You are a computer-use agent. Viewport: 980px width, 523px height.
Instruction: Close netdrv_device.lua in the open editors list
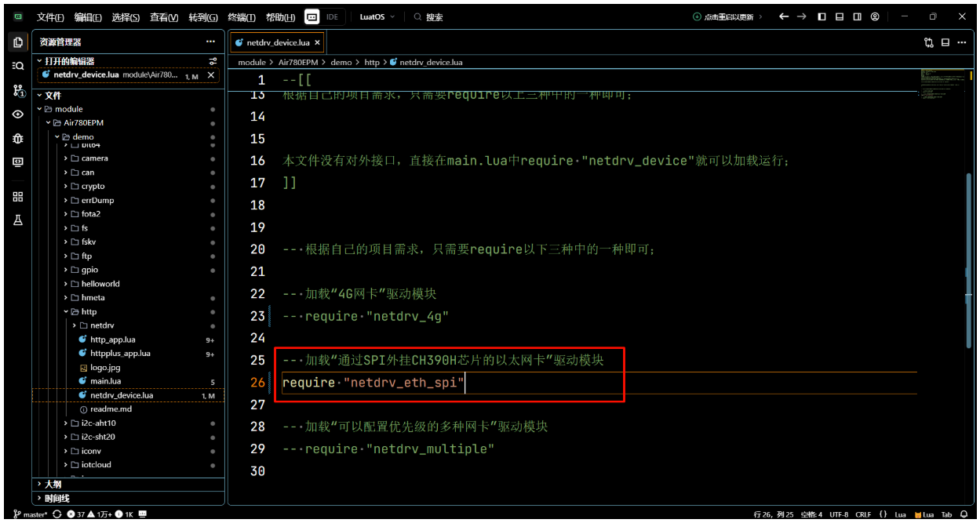[x=210, y=75]
